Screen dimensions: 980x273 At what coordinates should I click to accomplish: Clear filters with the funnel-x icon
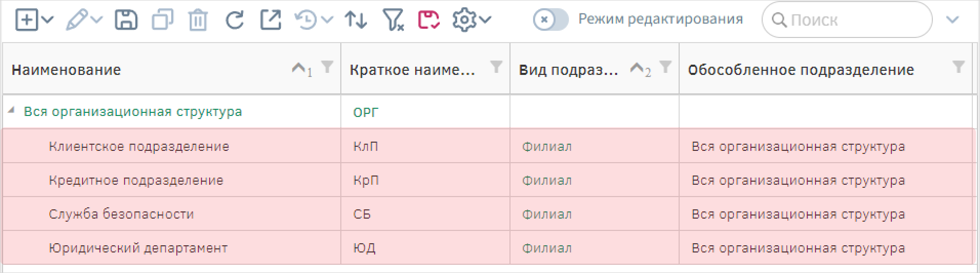(x=393, y=20)
